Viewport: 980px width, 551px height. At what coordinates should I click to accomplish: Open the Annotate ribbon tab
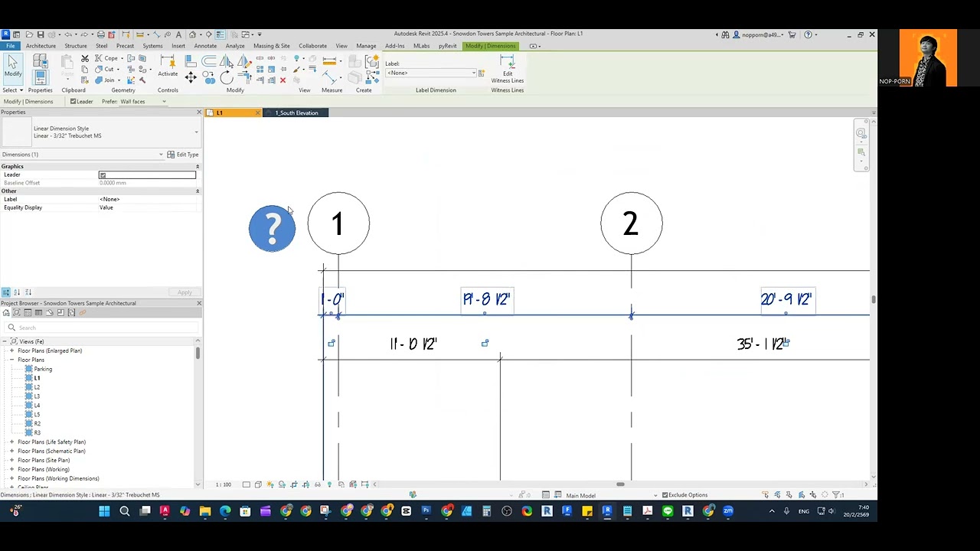tap(205, 46)
